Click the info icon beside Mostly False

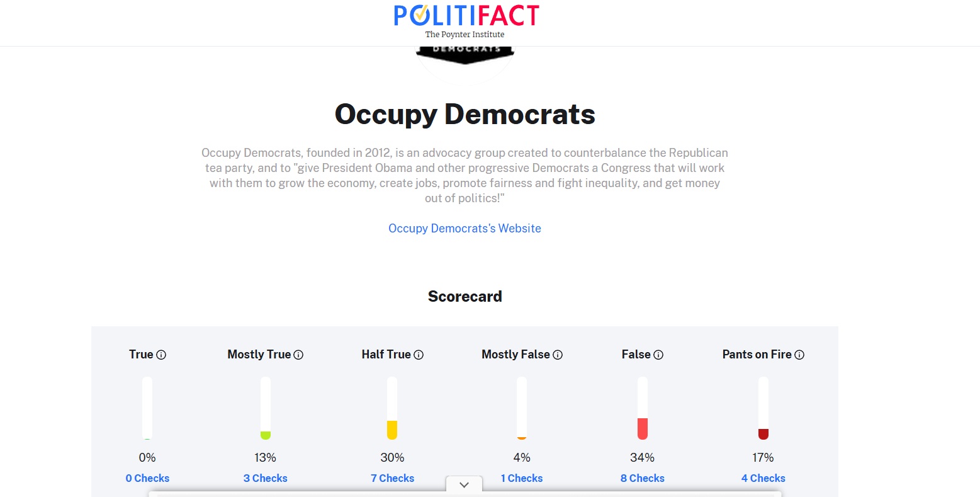[558, 355]
